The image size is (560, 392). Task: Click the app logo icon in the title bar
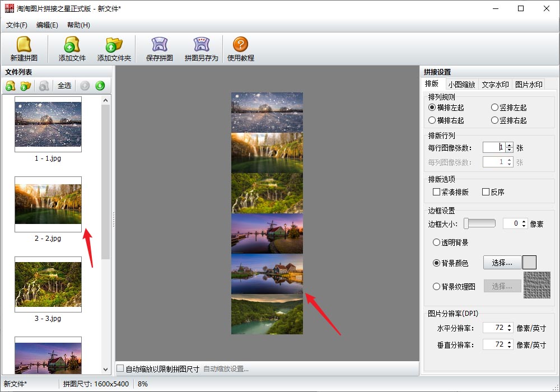[10, 8]
